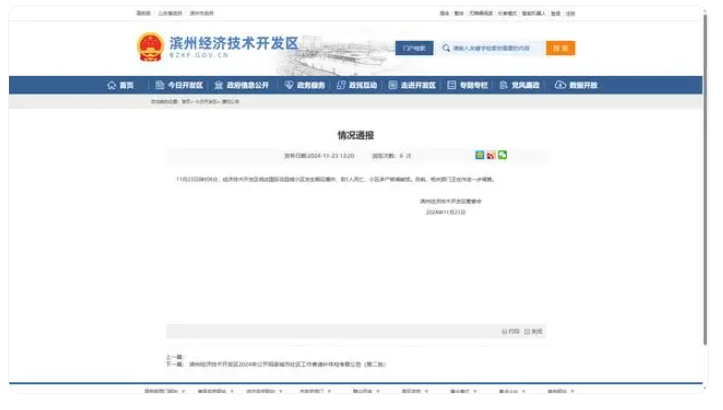Click the national emblem logo
Image resolution: width=723 pixels, height=410 pixels.
(150, 48)
